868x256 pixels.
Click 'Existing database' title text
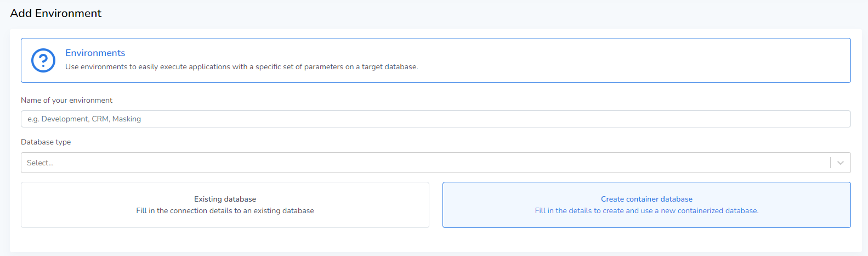(x=225, y=199)
